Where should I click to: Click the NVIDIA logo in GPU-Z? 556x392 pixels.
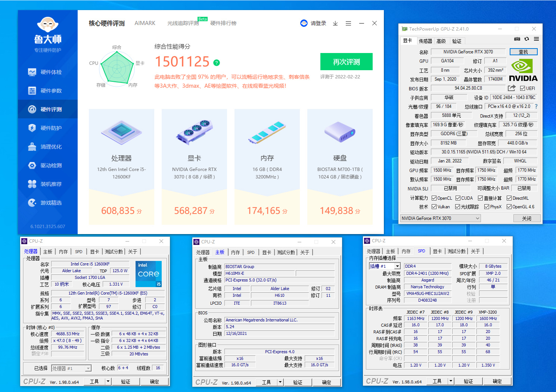pos(523,70)
